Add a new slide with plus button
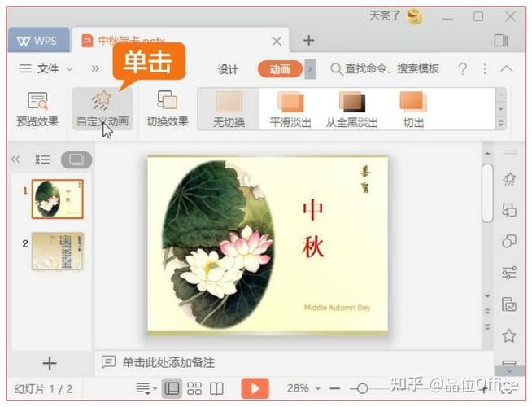The width and height of the screenshot is (532, 407). (50, 363)
